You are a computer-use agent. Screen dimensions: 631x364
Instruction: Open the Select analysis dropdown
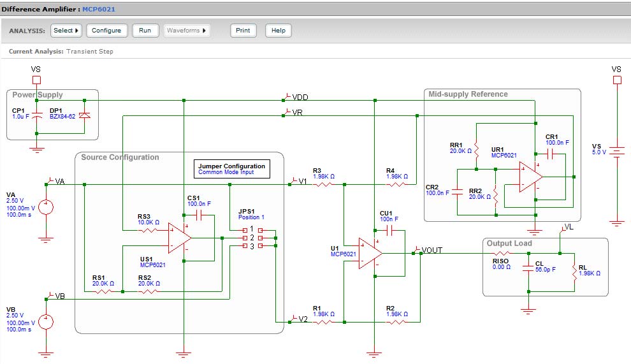pos(66,31)
